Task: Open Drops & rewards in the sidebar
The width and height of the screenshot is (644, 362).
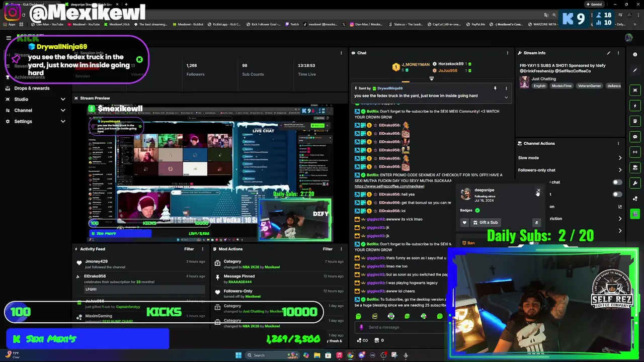Action: (x=32, y=88)
